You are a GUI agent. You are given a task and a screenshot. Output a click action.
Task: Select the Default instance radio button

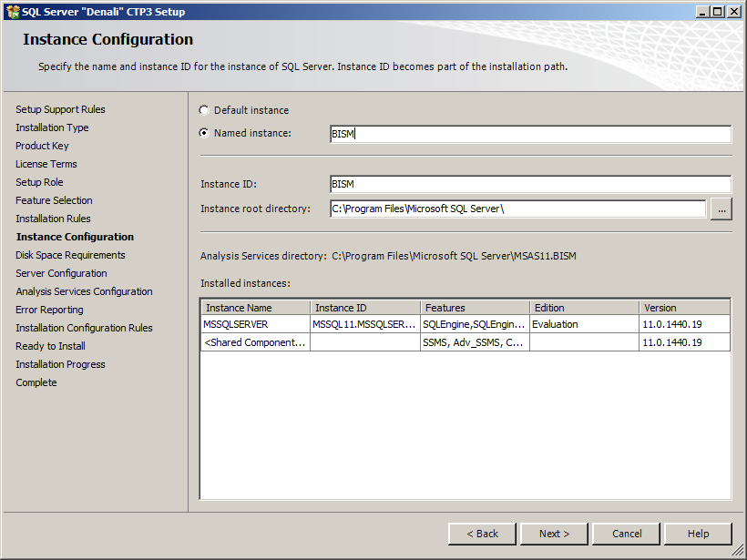coord(204,110)
